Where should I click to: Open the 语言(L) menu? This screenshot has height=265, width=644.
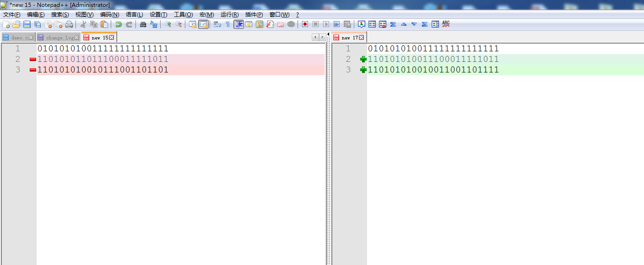point(135,15)
